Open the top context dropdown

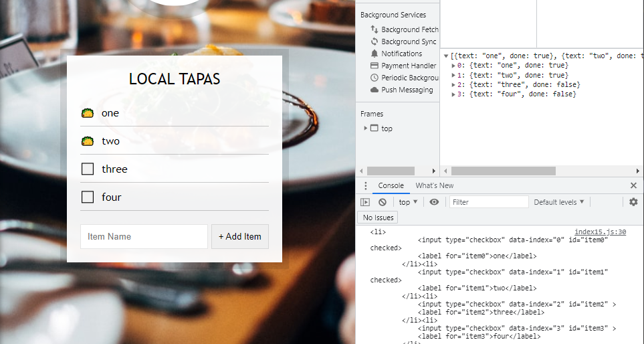tap(408, 202)
